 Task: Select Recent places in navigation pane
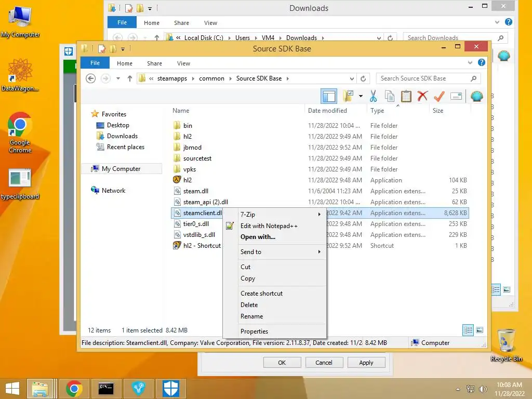tap(121, 147)
